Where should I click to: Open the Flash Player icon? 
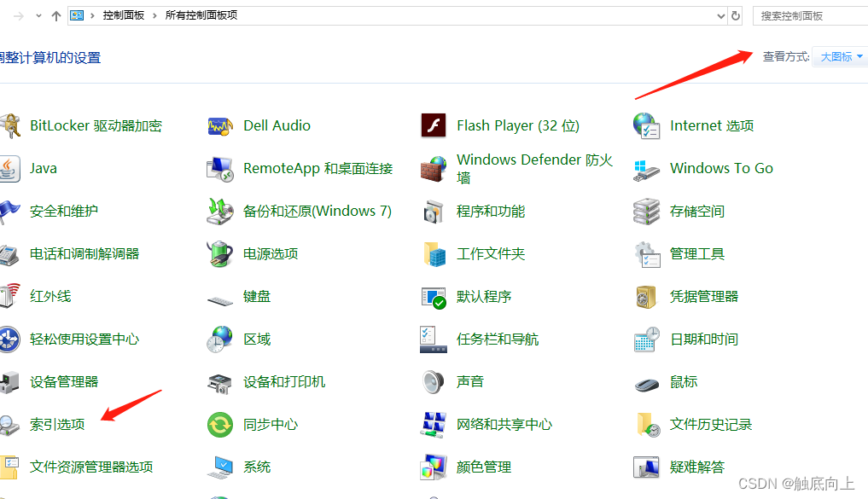(x=434, y=125)
